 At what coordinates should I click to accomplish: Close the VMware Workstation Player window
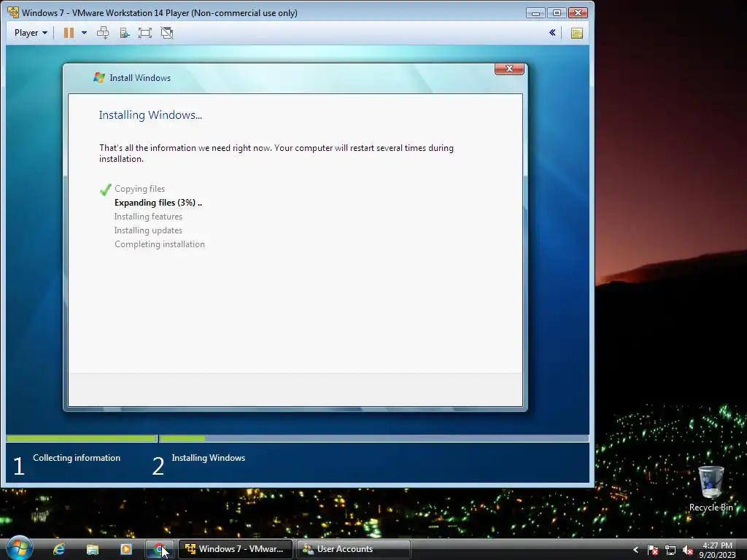coord(578,13)
